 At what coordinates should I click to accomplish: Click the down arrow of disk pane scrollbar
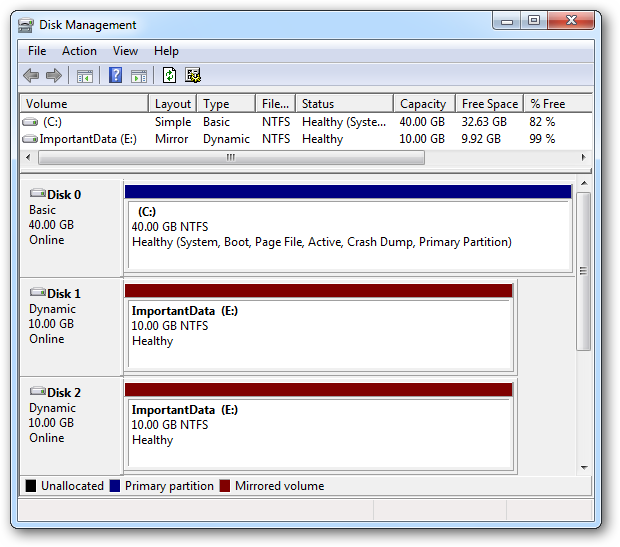pos(584,468)
